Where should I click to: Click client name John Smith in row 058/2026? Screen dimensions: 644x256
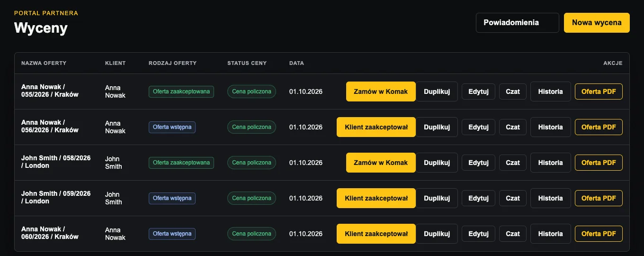(114, 163)
